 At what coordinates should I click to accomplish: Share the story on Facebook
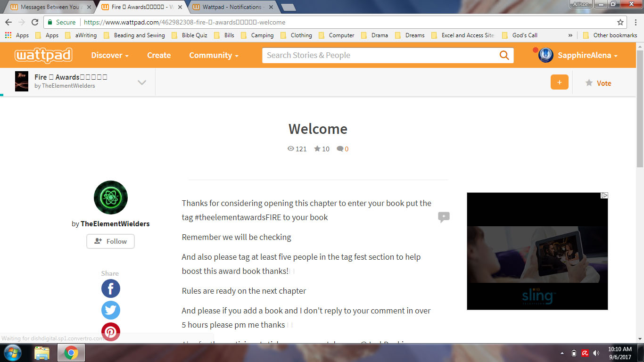[111, 288]
